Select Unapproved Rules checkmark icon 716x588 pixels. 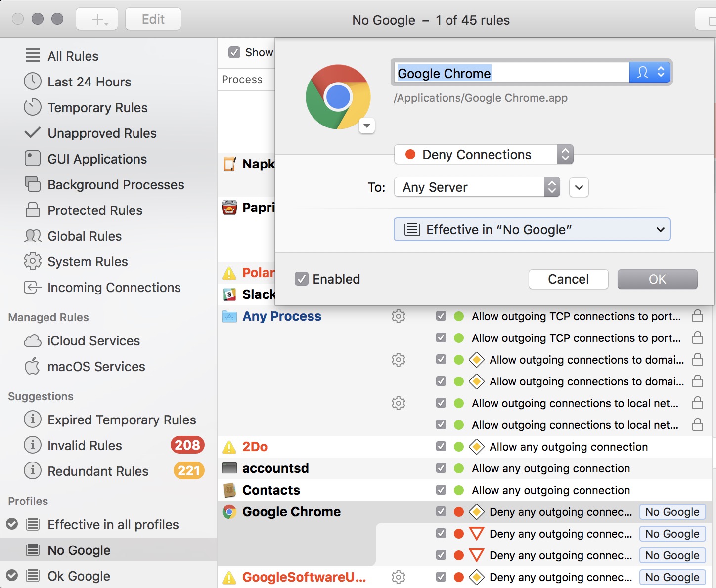pyautogui.click(x=33, y=133)
